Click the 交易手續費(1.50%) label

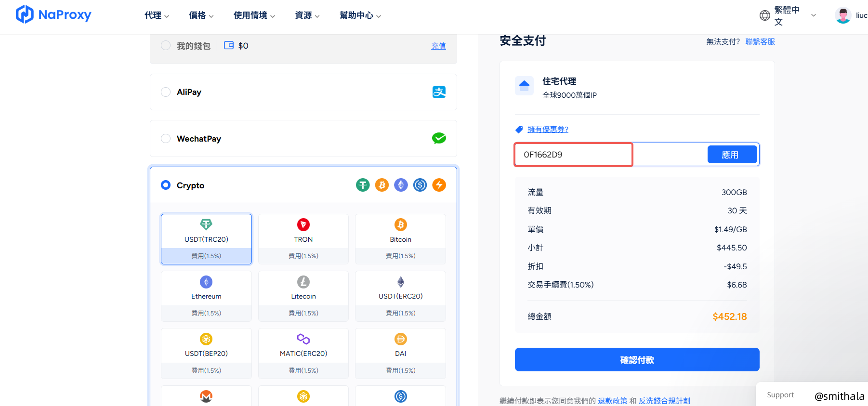(x=561, y=285)
